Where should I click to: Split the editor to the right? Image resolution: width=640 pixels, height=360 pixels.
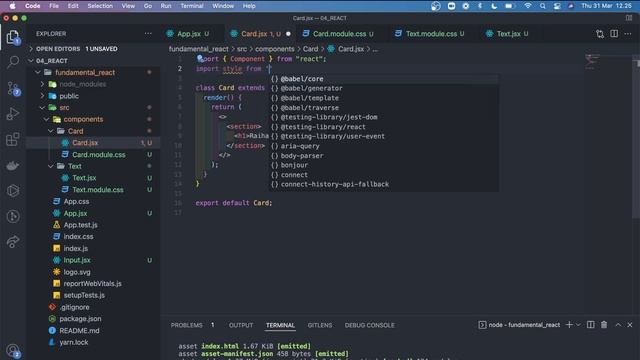click(x=614, y=33)
